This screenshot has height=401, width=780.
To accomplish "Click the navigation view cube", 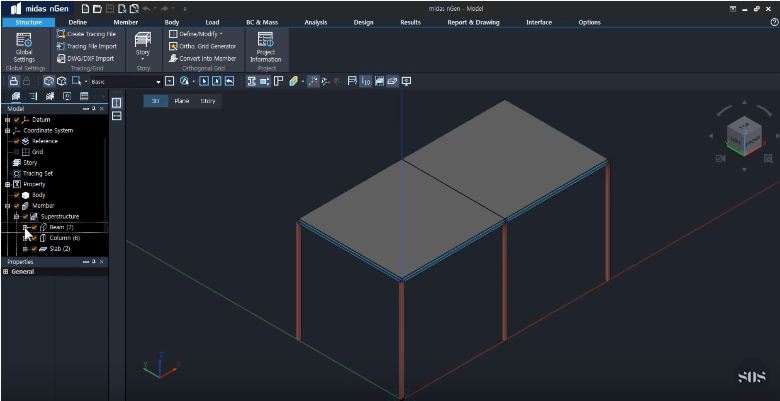I will click(744, 135).
